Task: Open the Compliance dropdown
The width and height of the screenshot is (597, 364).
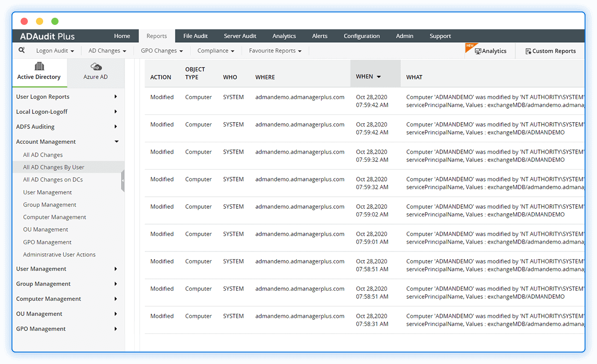Action: (216, 51)
